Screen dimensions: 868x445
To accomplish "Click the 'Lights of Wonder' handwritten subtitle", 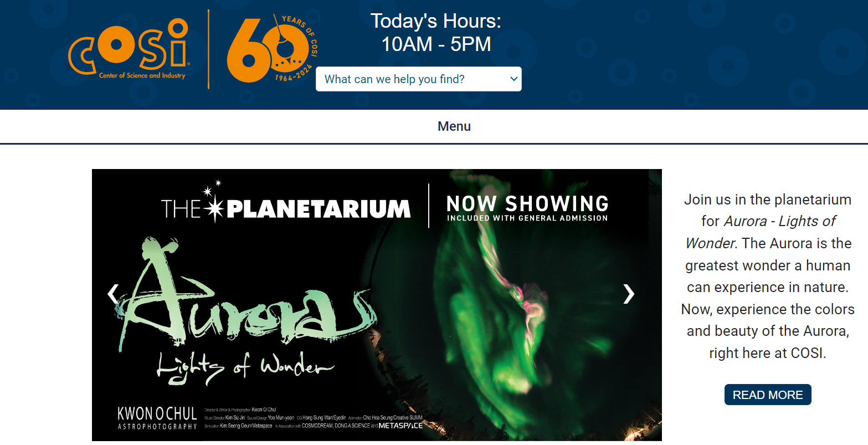I will tap(246, 367).
